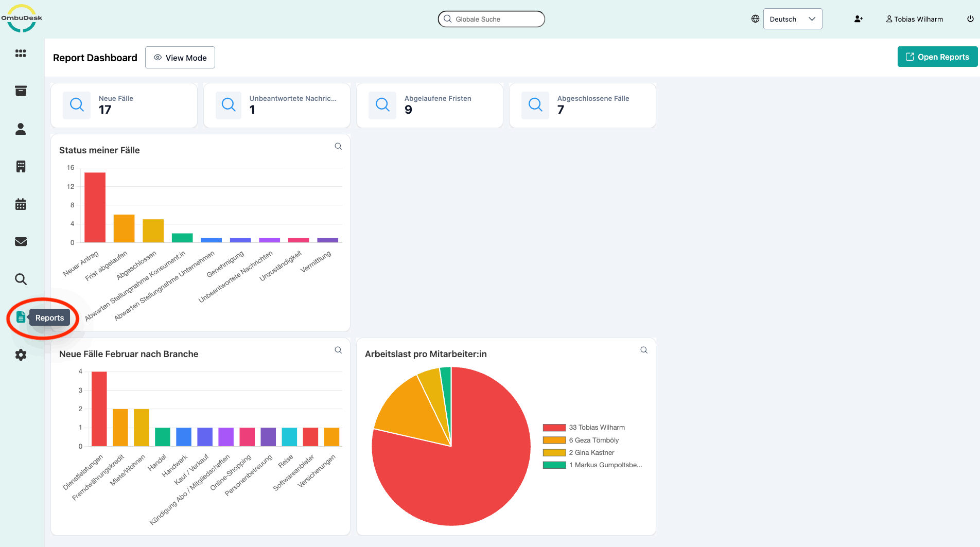This screenshot has height=547, width=980.
Task: Open the dashboard grid icon in sidebar
Action: pyautogui.click(x=21, y=54)
